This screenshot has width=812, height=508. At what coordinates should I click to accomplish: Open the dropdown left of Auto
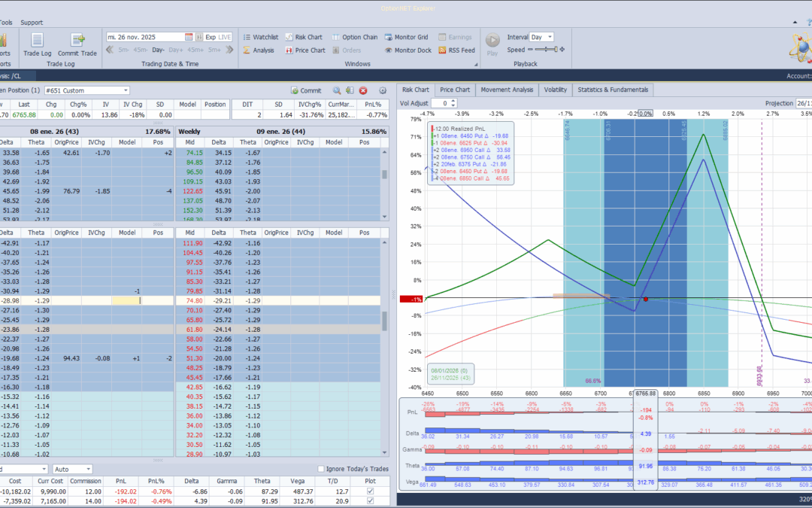coord(44,469)
